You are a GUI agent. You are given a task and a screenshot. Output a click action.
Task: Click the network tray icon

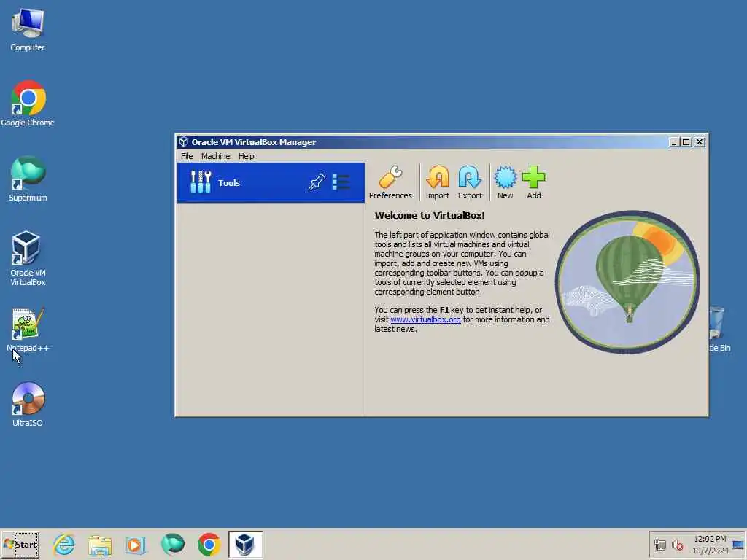[x=659, y=545]
